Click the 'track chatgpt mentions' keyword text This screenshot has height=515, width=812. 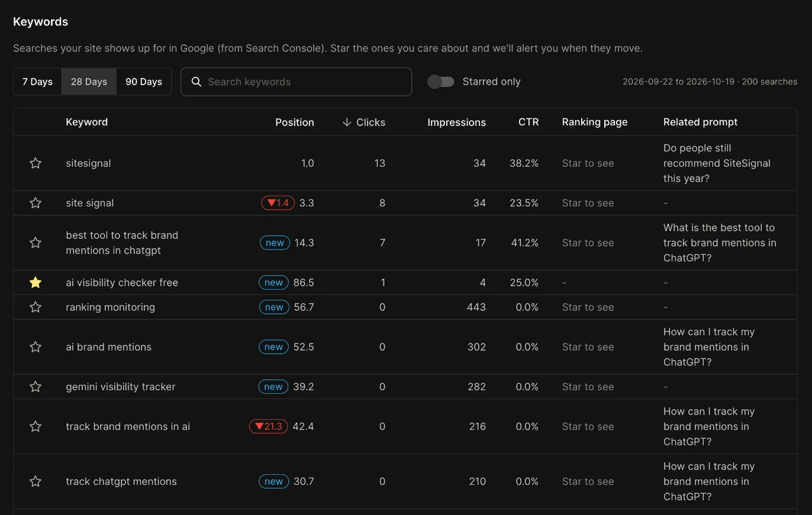coord(121,481)
